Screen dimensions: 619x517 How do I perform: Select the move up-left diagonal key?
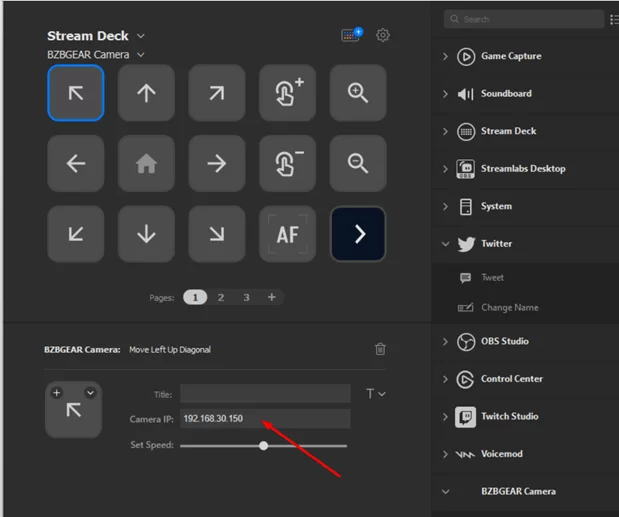coord(76,93)
